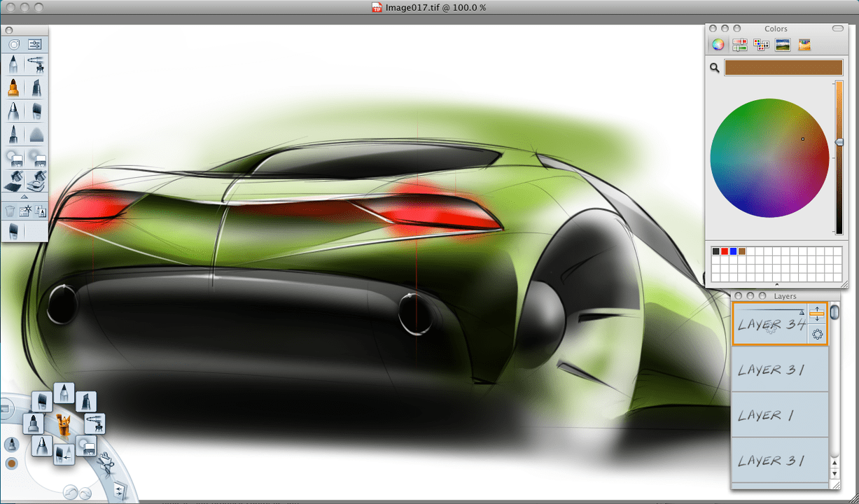Switch Colors panel to sliders view

(x=739, y=44)
